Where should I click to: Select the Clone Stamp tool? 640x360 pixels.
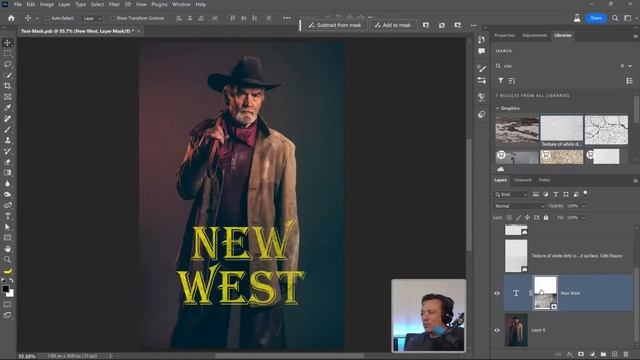7,140
